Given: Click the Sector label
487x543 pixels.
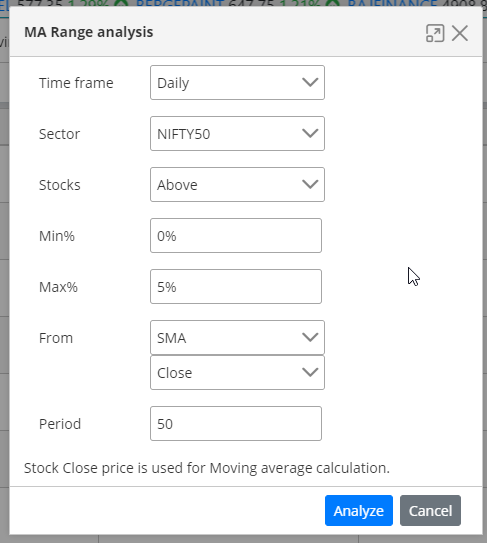Looking at the screenshot, I should (59, 134).
